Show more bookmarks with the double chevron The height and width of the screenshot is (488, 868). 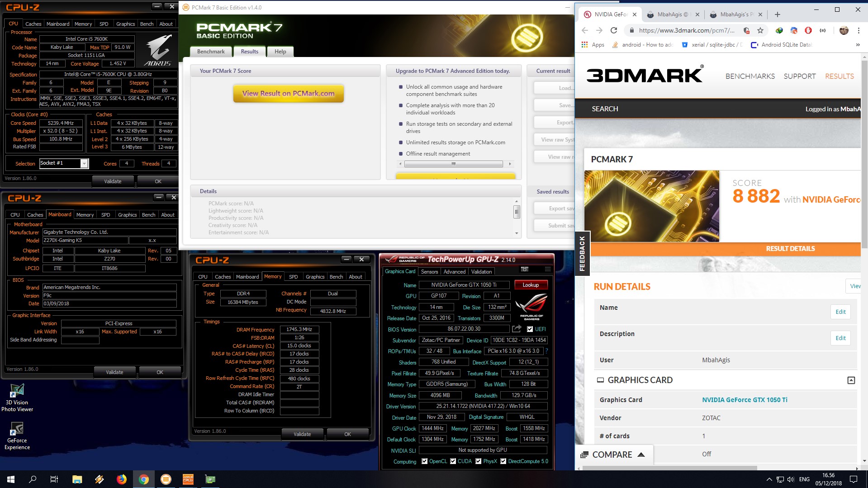coord(858,45)
